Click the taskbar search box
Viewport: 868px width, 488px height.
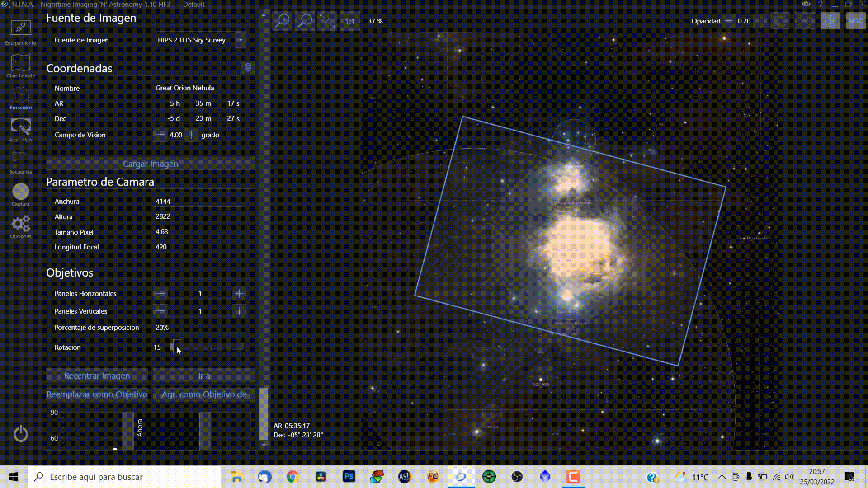click(x=124, y=477)
